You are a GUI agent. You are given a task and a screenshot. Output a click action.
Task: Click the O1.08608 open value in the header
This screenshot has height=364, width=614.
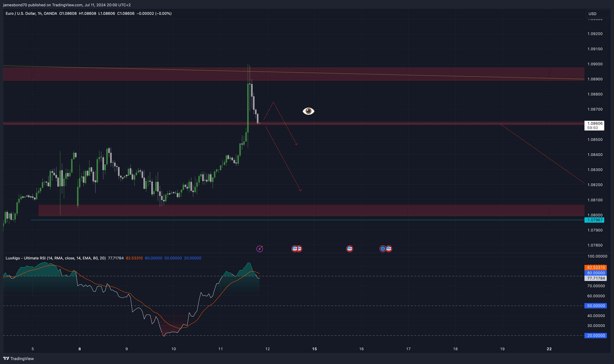(x=68, y=14)
